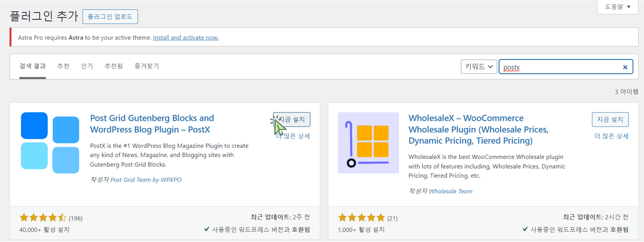Click the WholesaleX compatibility checkmark text
The height and width of the screenshot is (242, 644).
(x=576, y=229)
